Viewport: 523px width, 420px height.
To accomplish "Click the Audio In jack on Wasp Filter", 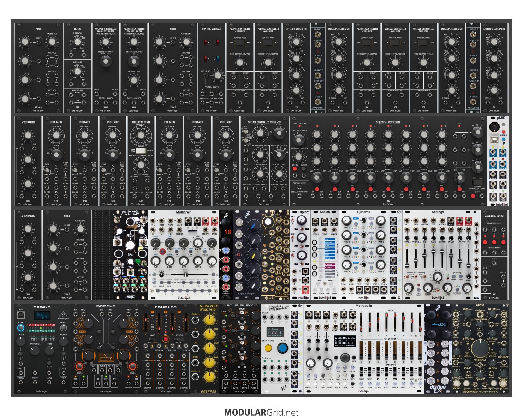I will click(x=195, y=320).
